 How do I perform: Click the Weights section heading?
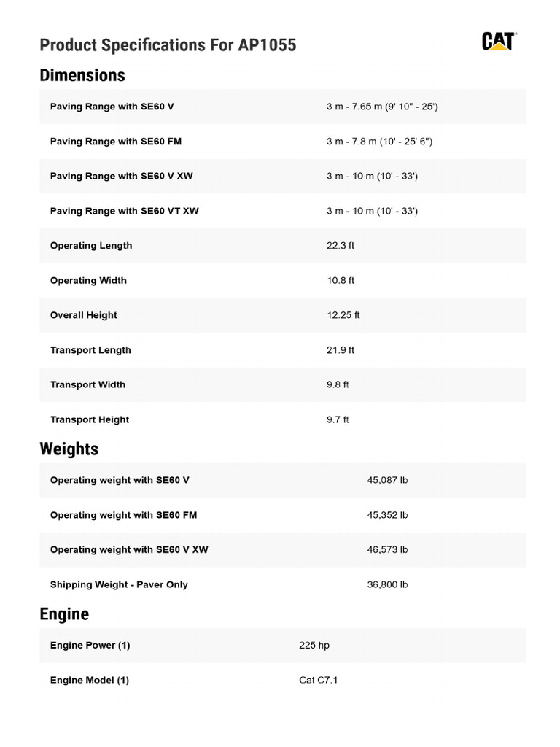pyautogui.click(x=69, y=449)
